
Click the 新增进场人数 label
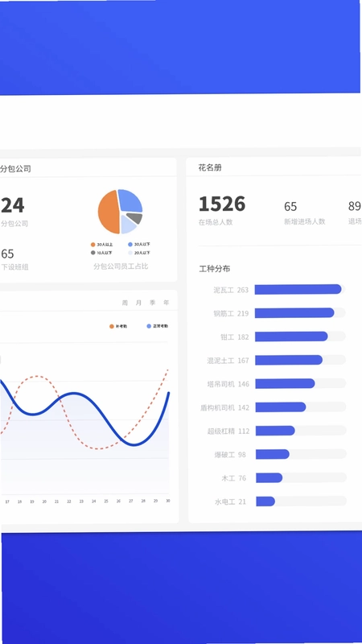point(305,221)
